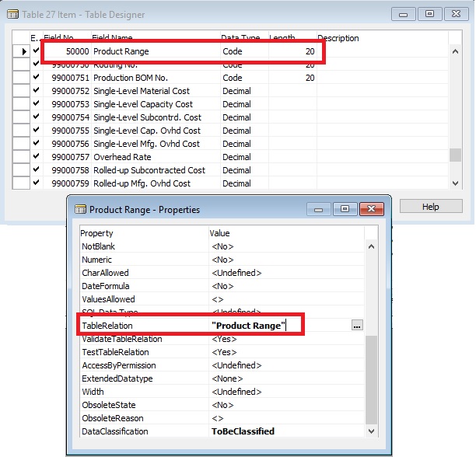Select the DataClassification ToBeClassified value
The width and height of the screenshot is (476, 457).
tap(246, 431)
